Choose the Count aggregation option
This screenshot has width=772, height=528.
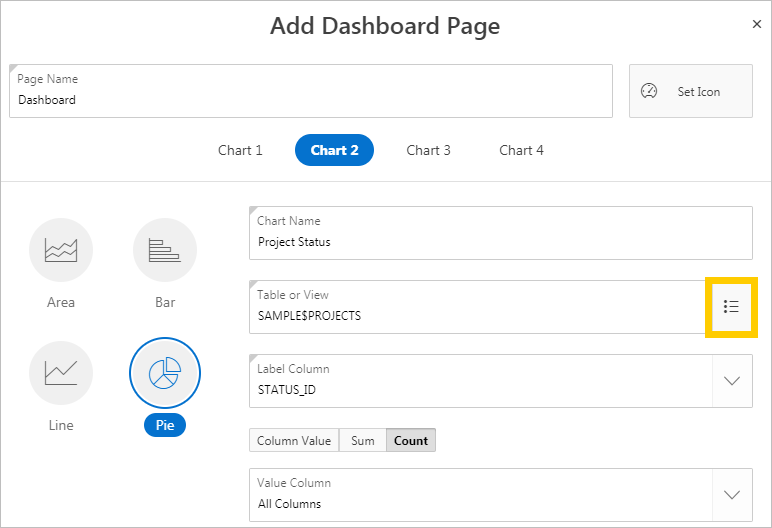pos(411,440)
